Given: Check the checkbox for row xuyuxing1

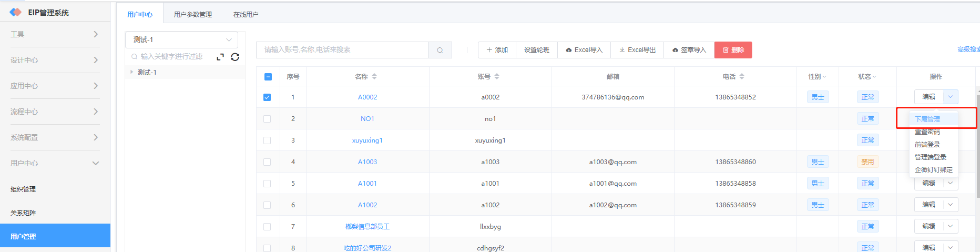Looking at the screenshot, I should point(267,140).
